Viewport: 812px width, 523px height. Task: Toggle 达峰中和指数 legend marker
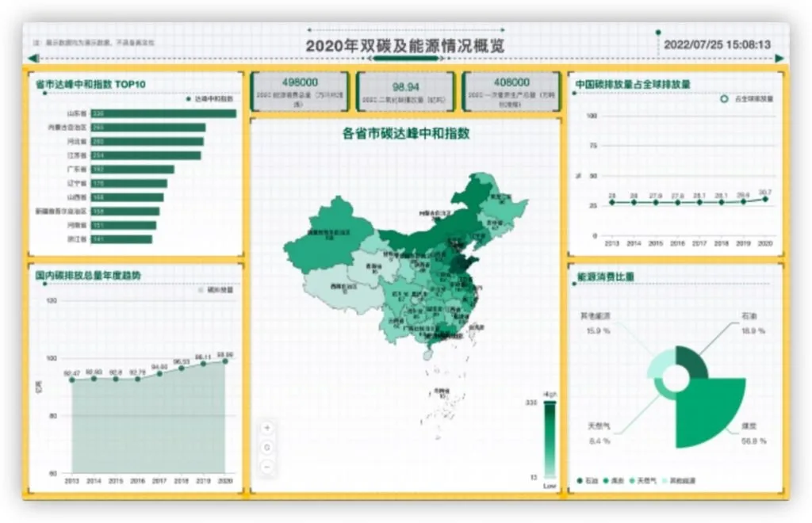point(189,99)
